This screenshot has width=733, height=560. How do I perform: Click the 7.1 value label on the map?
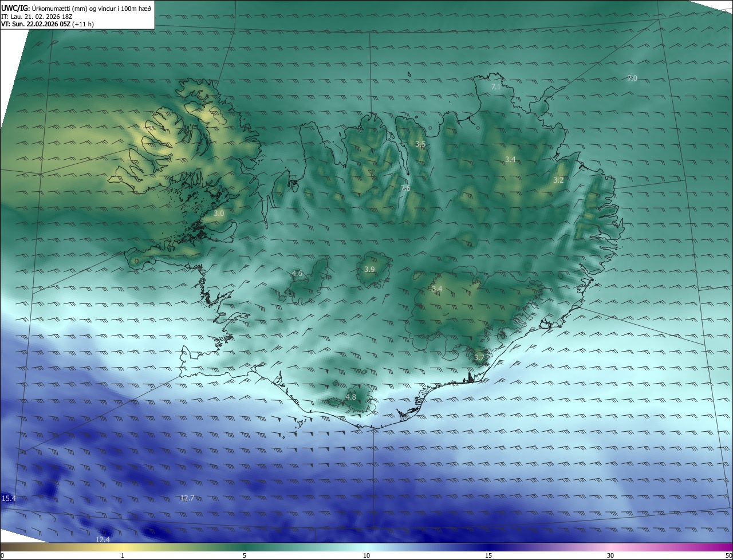coord(496,87)
